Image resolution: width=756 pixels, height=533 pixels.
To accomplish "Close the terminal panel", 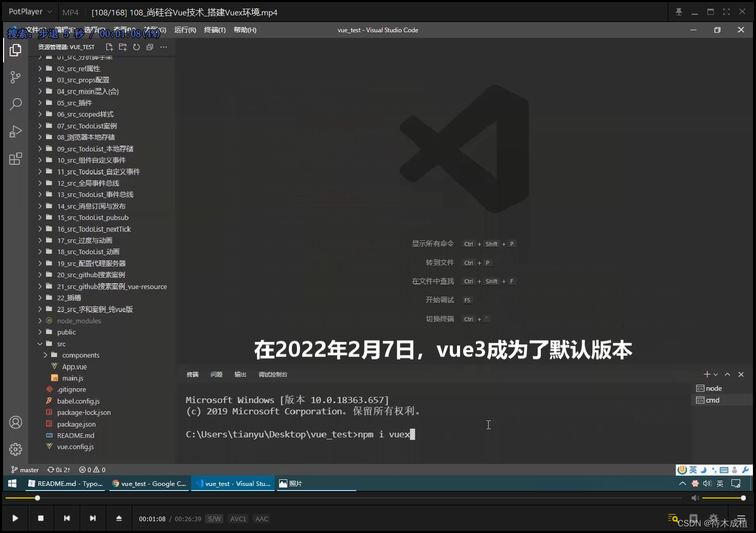I will point(741,374).
